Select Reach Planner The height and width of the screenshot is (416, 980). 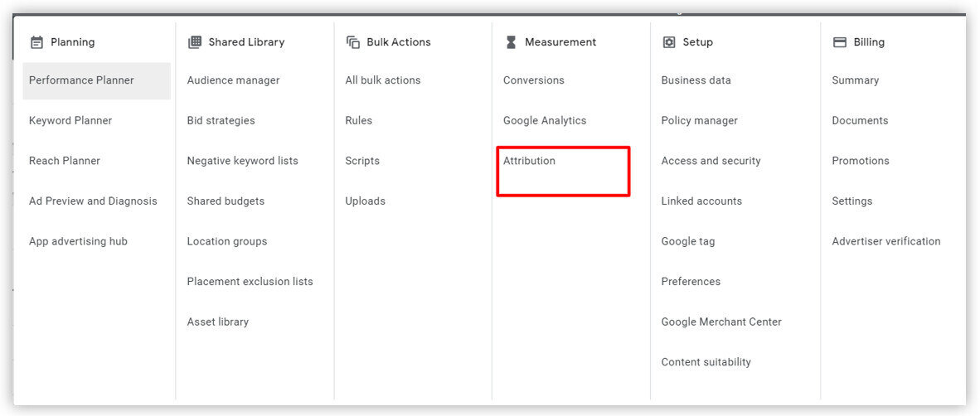coord(65,161)
